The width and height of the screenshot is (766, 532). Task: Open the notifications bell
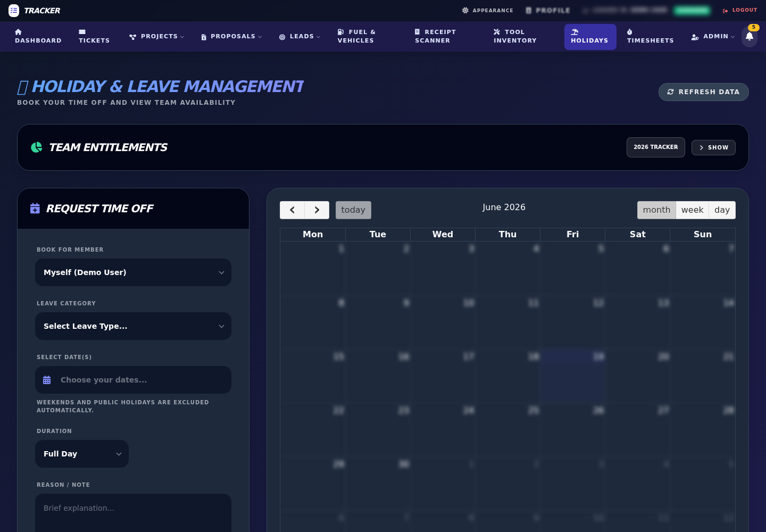(x=750, y=37)
